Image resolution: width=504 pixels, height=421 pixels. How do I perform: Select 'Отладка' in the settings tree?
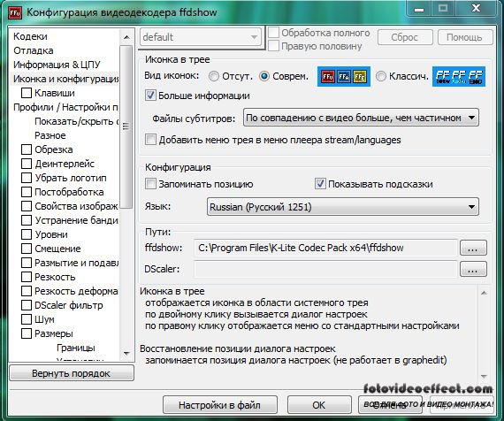[x=33, y=50]
